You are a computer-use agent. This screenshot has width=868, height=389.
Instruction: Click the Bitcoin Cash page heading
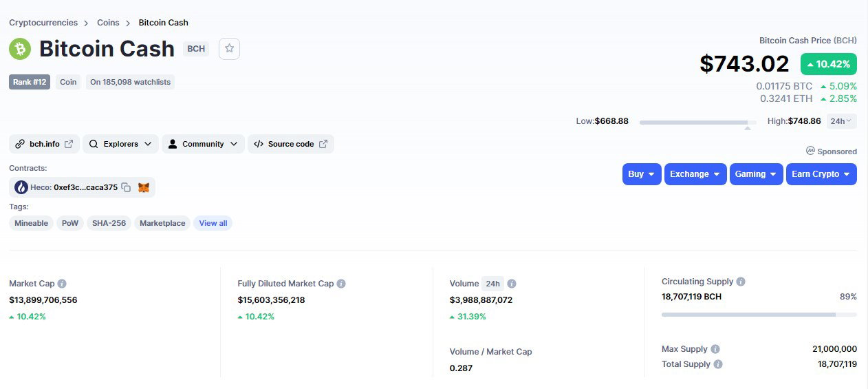(107, 49)
